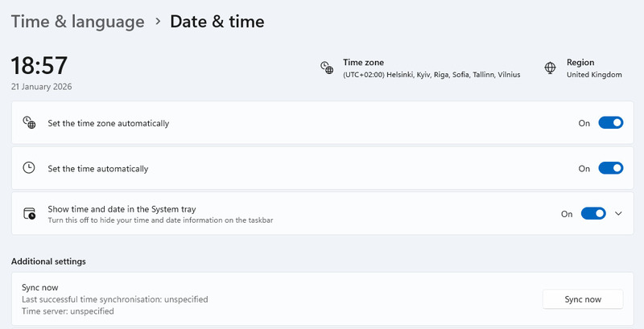Screen dimensions: 644x329
Task: Select the UTC+02:00 Helsinki time zone text
Action: pos(431,75)
